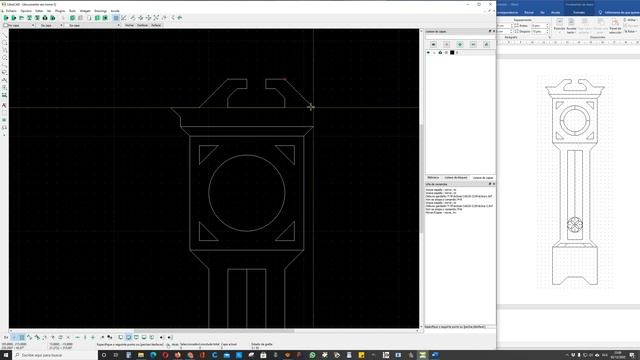Click the set relative zero icon
The height and width of the screenshot is (360, 640).
tap(102, 338)
